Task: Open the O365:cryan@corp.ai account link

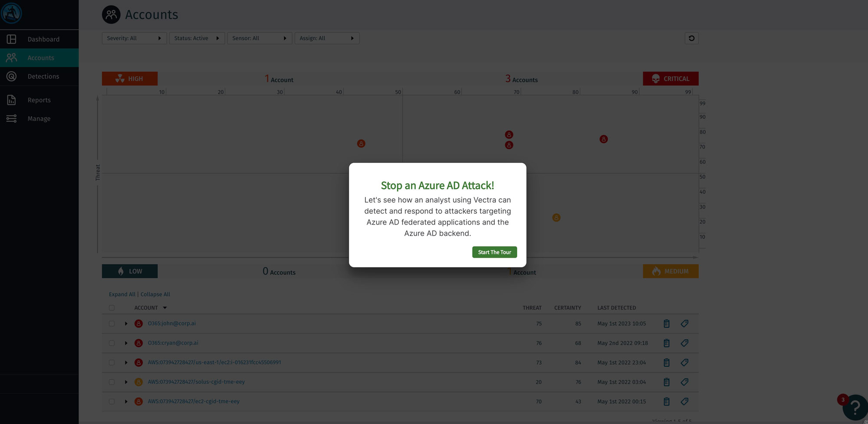Action: (173, 343)
